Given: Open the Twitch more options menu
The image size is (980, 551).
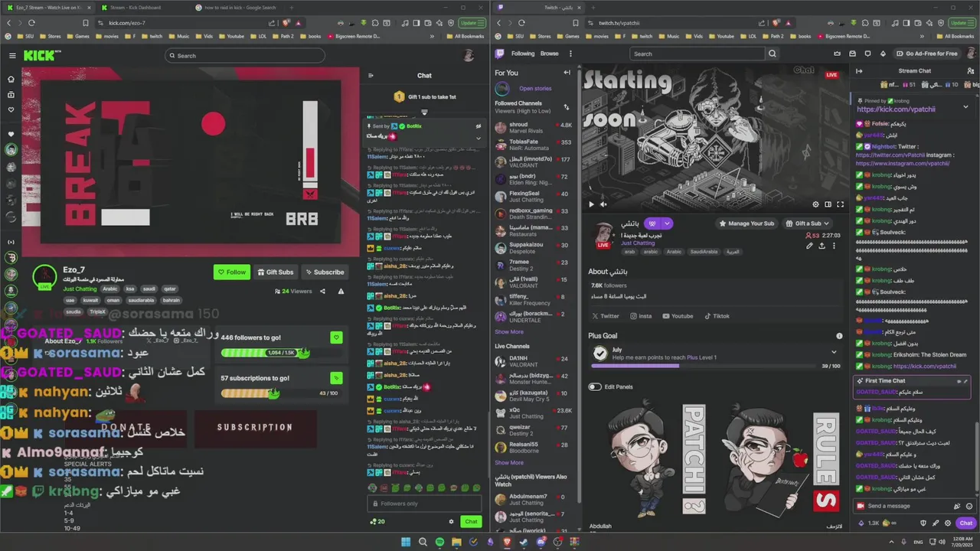Looking at the screenshot, I should (570, 54).
